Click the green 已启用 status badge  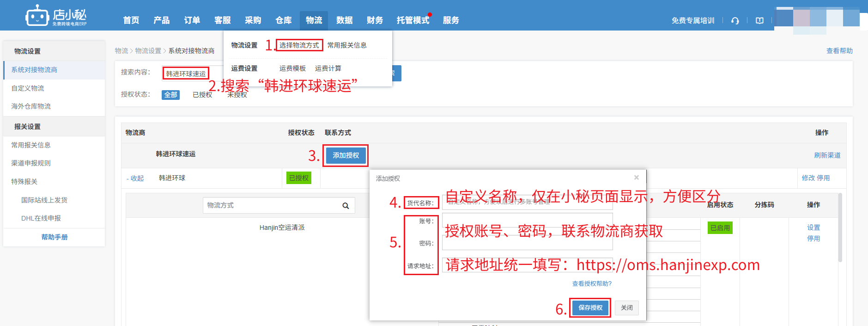click(x=720, y=228)
